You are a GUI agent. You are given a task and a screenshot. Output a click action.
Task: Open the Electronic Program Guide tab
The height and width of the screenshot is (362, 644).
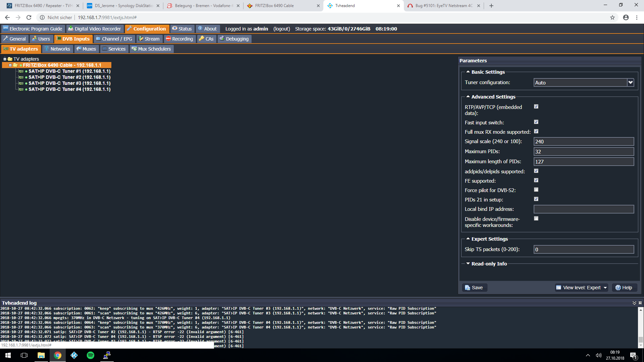coord(33,29)
